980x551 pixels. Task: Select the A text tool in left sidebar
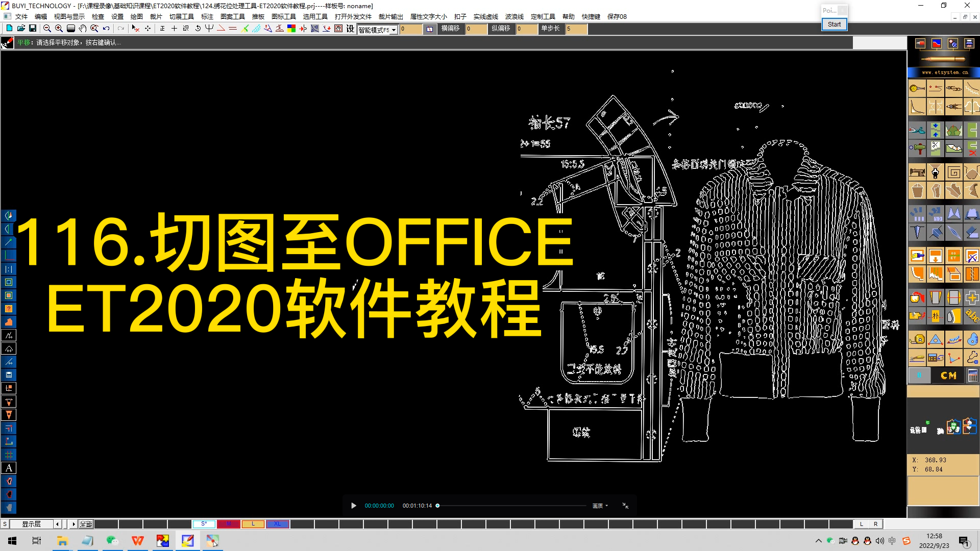coord(9,468)
